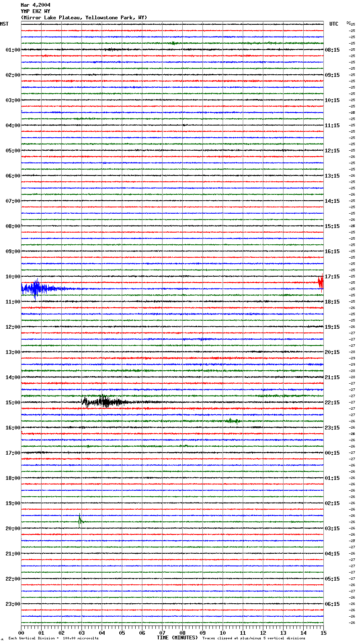The height and width of the screenshot is (644, 357).
Task: Click the "16:15" UTC time label
Action: [332, 251]
